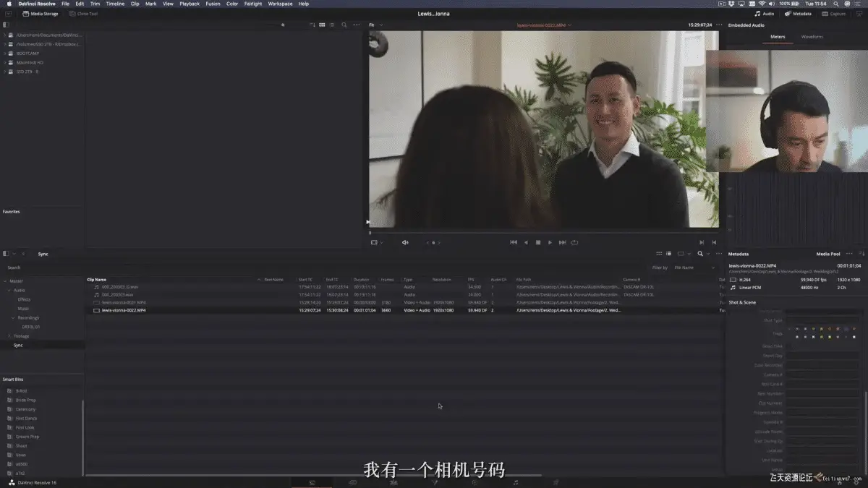Viewport: 868px width, 488px height.
Task: Play reverse in viewer transport
Action: [526, 242]
